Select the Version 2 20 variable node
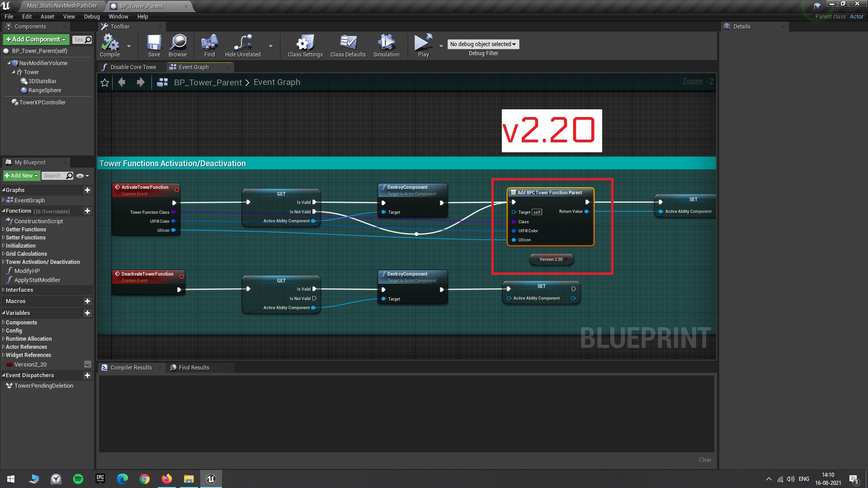868x488 pixels. pos(551,259)
